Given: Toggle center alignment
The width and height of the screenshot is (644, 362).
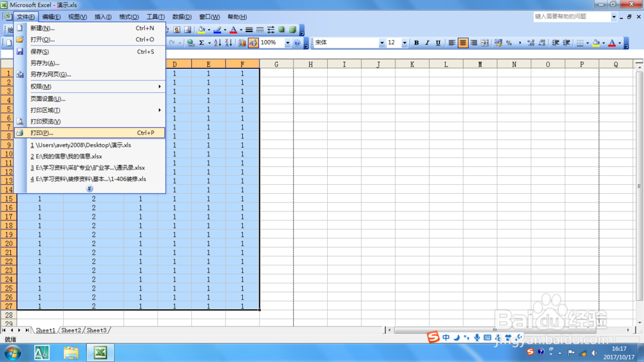Looking at the screenshot, I should 463,43.
